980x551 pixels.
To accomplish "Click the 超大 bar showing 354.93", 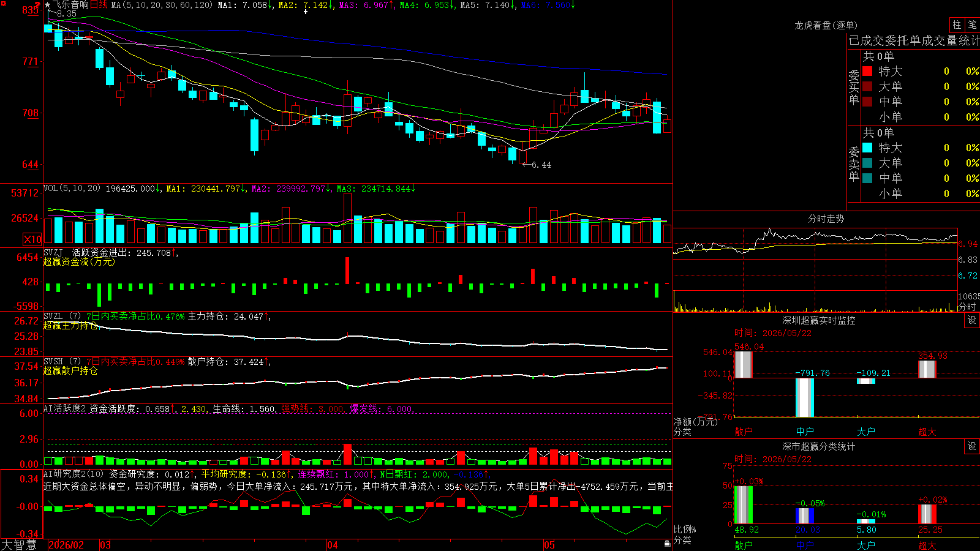I will click(x=927, y=369).
